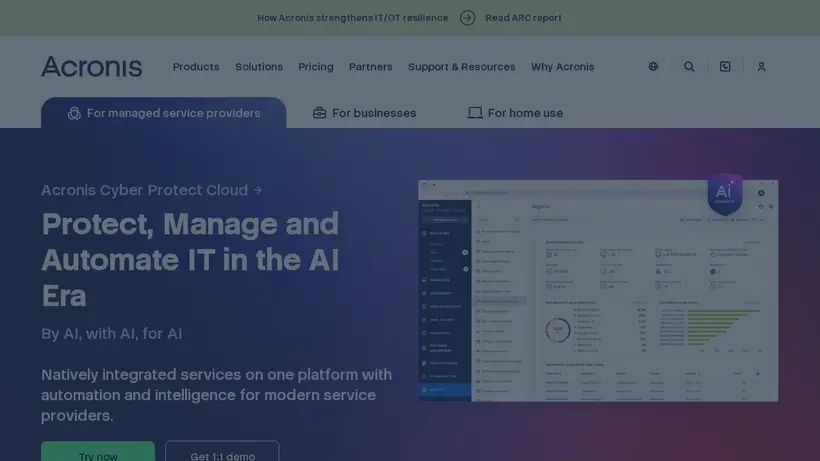Click the arrow circle icon in banner
Screen dimensions: 820x461
click(x=468, y=18)
